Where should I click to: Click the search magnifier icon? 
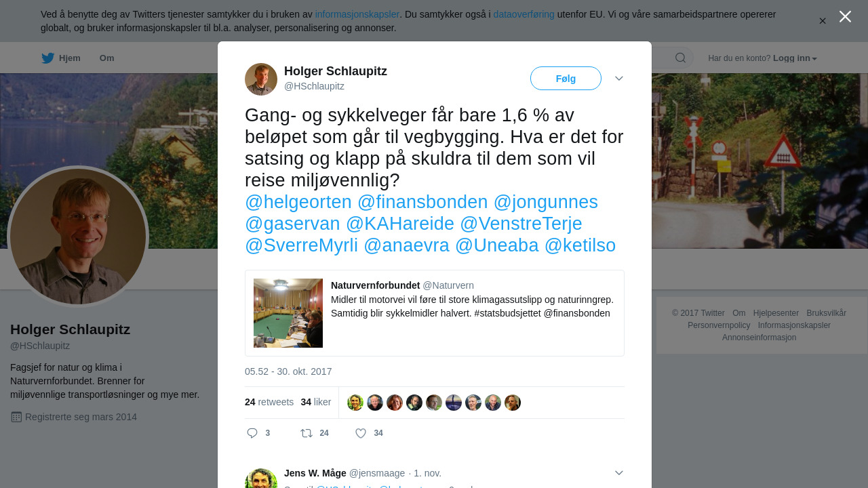point(680,58)
